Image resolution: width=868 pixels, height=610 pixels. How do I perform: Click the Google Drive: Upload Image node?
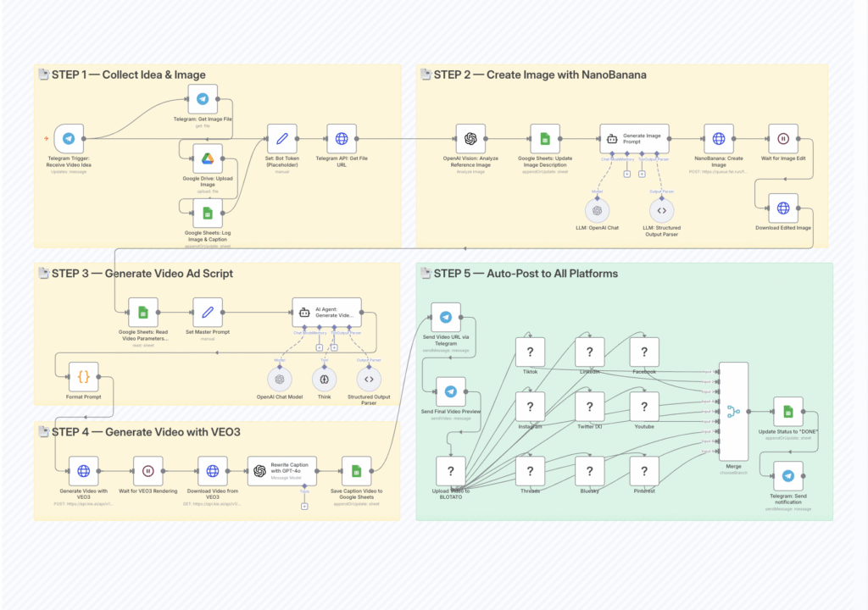tap(208, 158)
